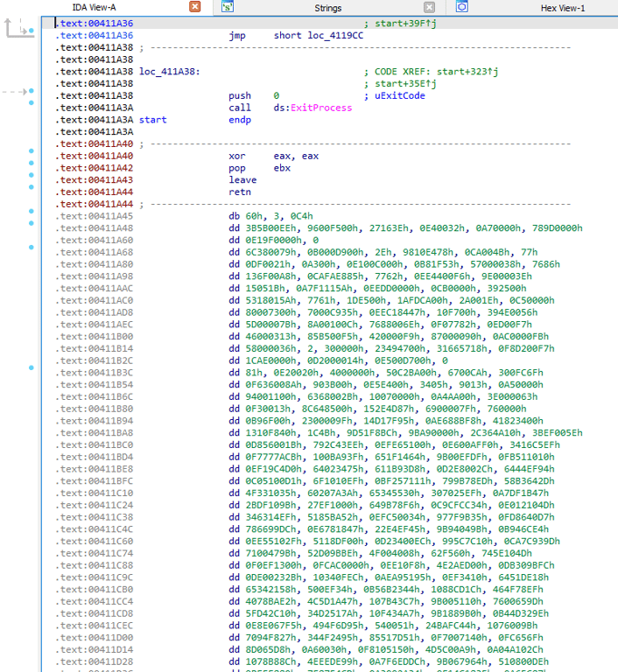Click the 'start' endp name
This screenshot has height=672, width=618.
point(152,120)
